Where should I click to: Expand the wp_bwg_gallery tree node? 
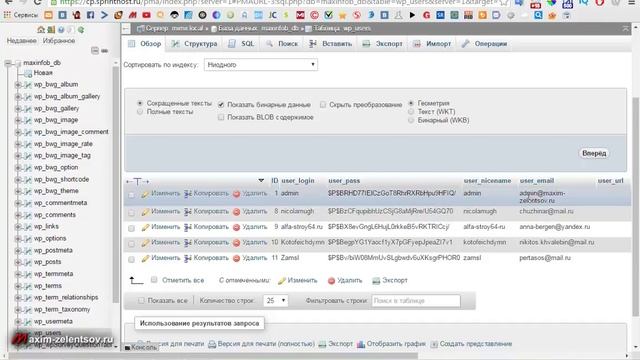coord(18,109)
